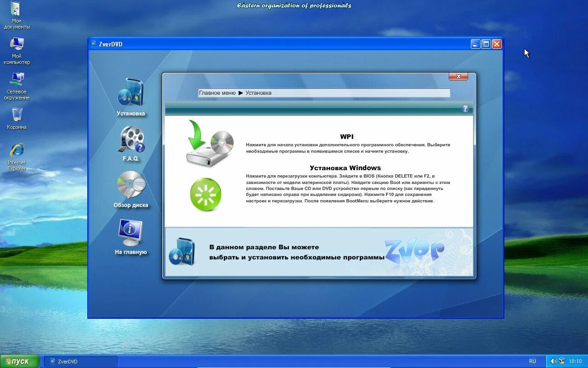Click the На главную label

pos(131,252)
